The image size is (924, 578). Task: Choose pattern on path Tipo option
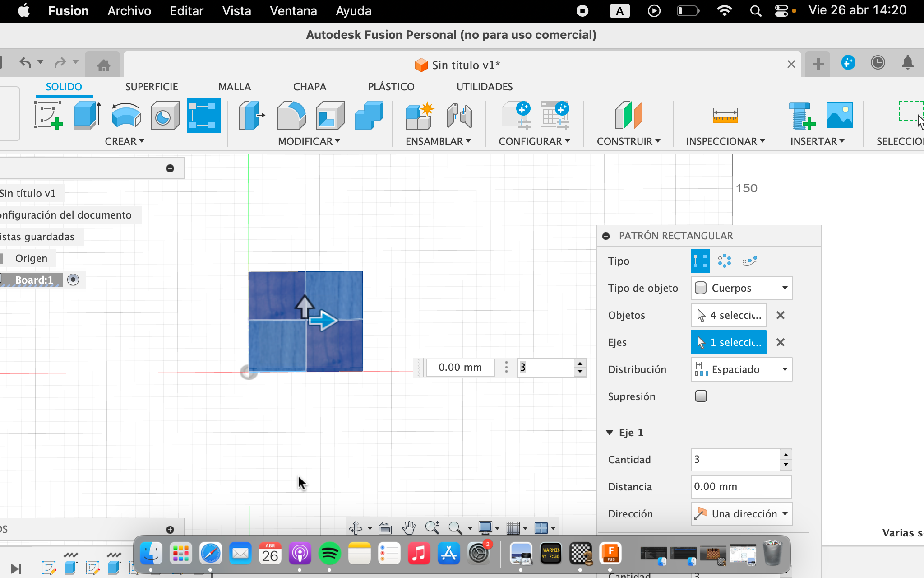pos(749,261)
